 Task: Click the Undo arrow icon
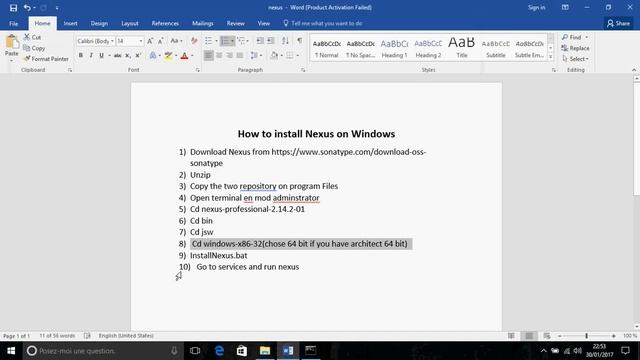pos(27,8)
